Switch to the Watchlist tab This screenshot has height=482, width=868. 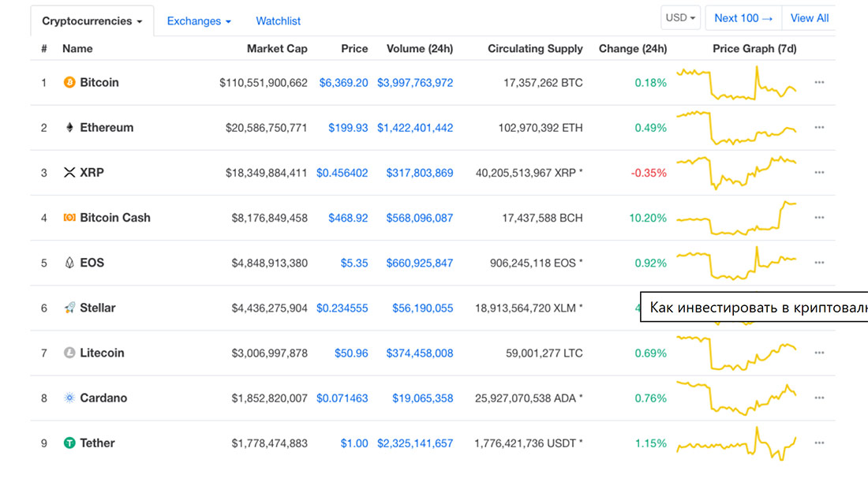[278, 21]
